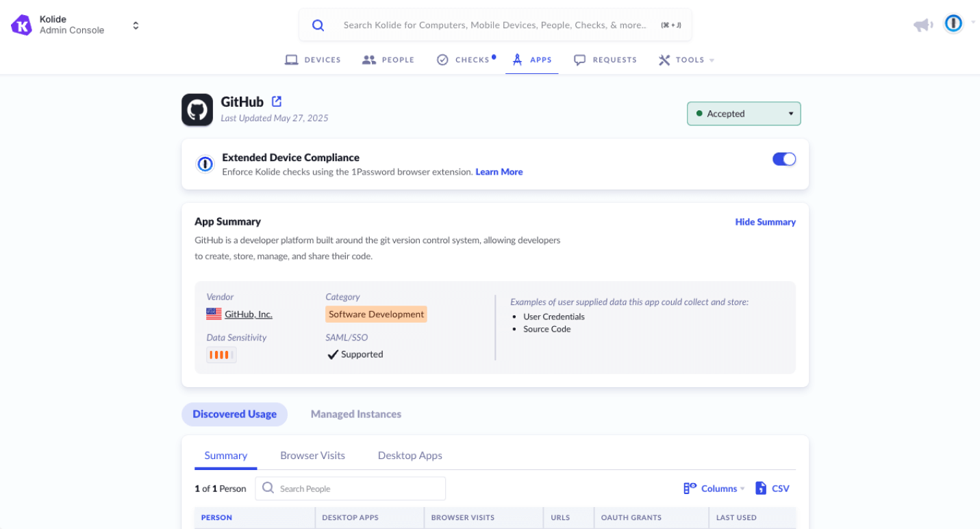
Task: Open the 1Password account icon top right
Action: (x=953, y=23)
